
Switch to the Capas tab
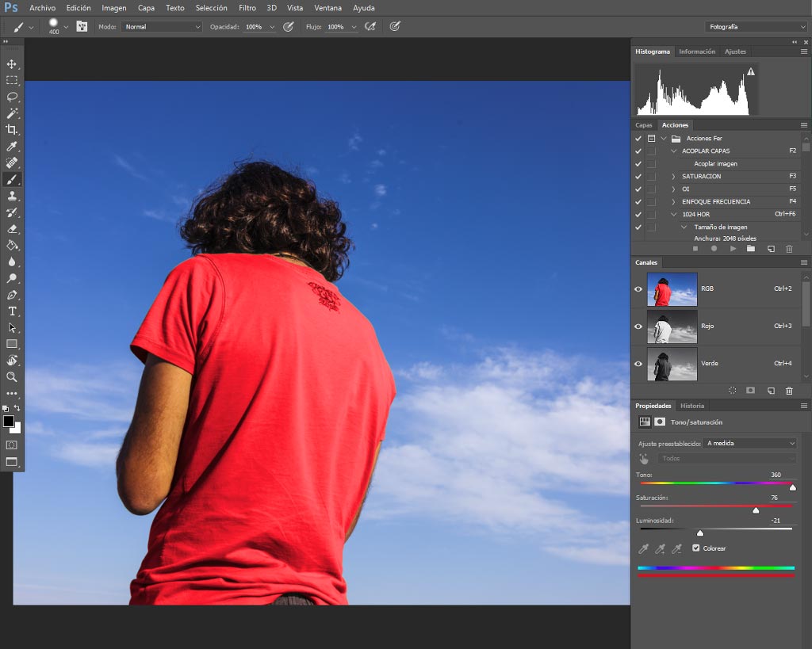click(644, 125)
